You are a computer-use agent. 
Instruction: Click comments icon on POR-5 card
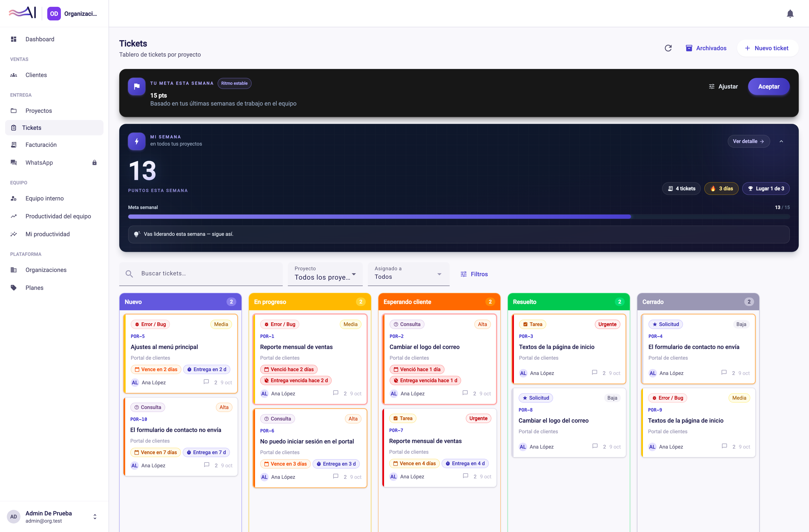coord(206,382)
